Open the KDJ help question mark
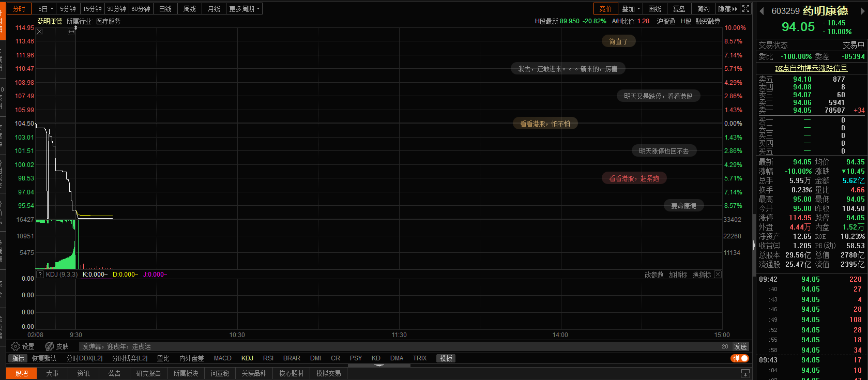This screenshot has width=868, height=380. (40, 275)
